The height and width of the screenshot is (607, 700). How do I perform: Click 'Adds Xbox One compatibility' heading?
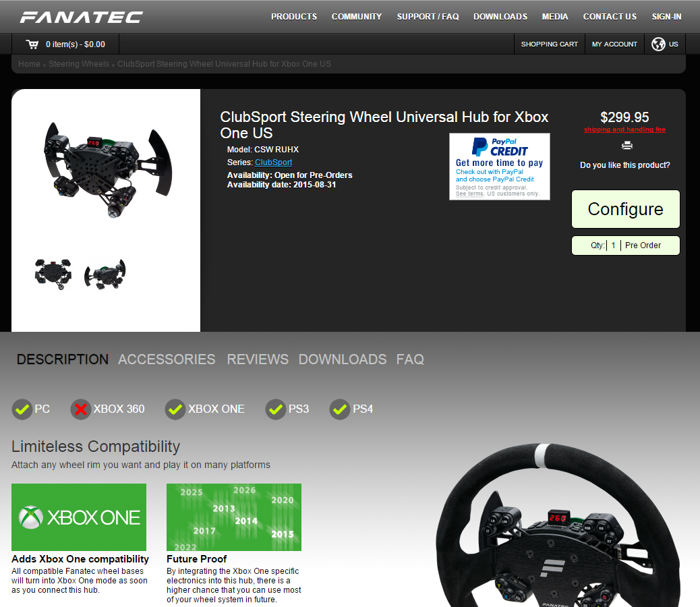pyautogui.click(x=80, y=559)
